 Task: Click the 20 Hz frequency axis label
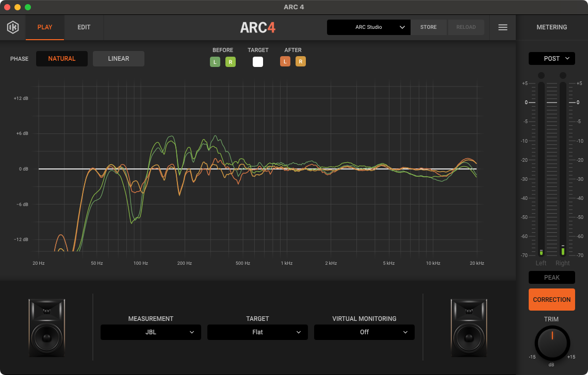(x=39, y=263)
